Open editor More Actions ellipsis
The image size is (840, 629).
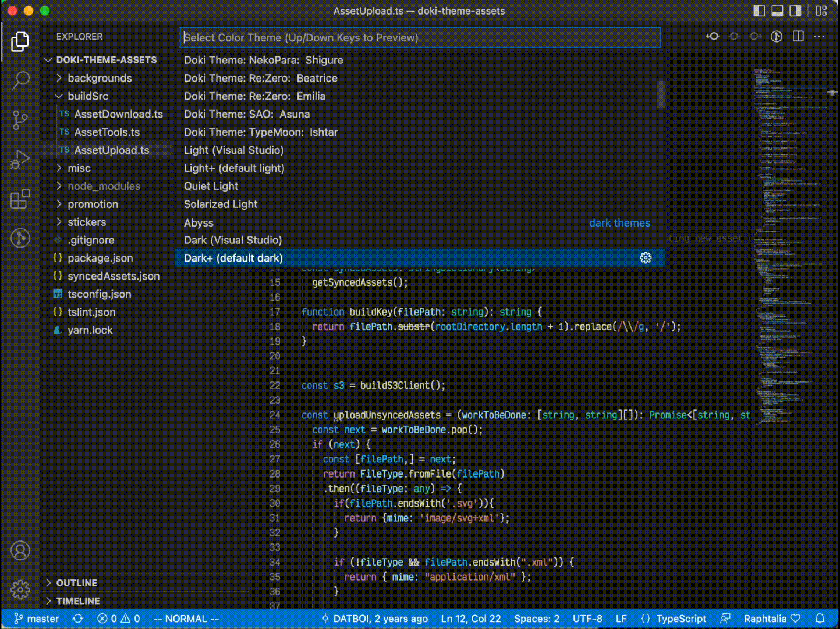pos(819,36)
